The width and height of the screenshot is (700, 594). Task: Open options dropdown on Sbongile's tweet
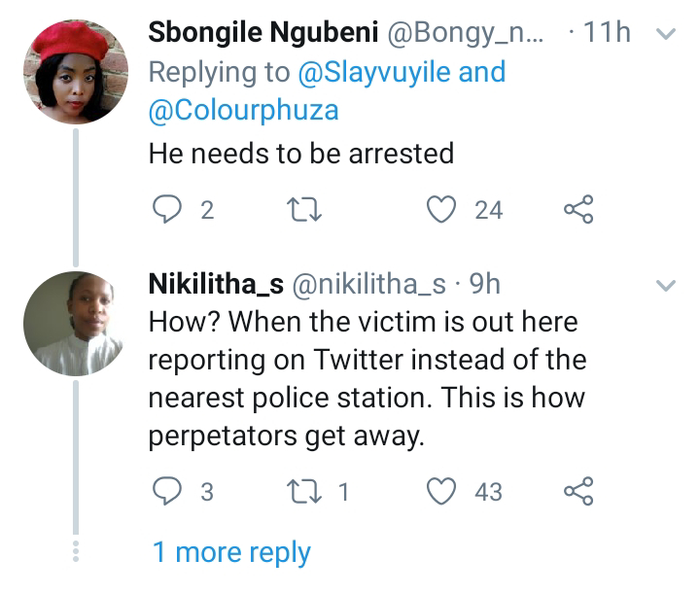(667, 34)
